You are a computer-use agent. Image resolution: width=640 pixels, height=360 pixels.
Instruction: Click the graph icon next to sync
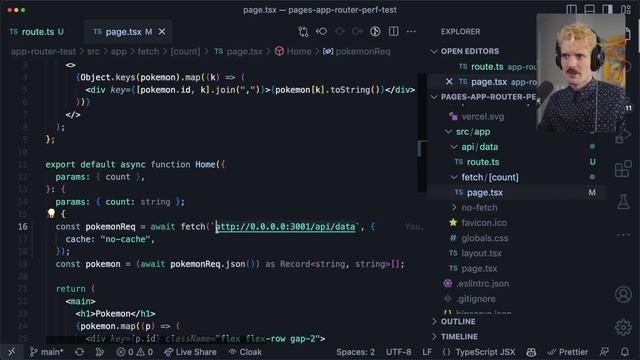pos(100,352)
